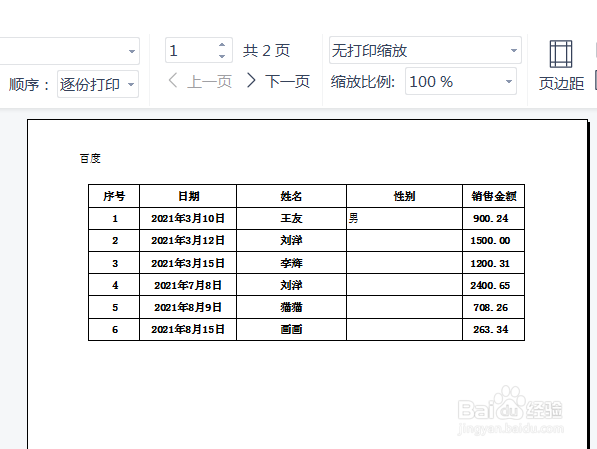This screenshot has width=597, height=449.
Task: Click the date cell 2021年3月15日
Action: point(188,263)
